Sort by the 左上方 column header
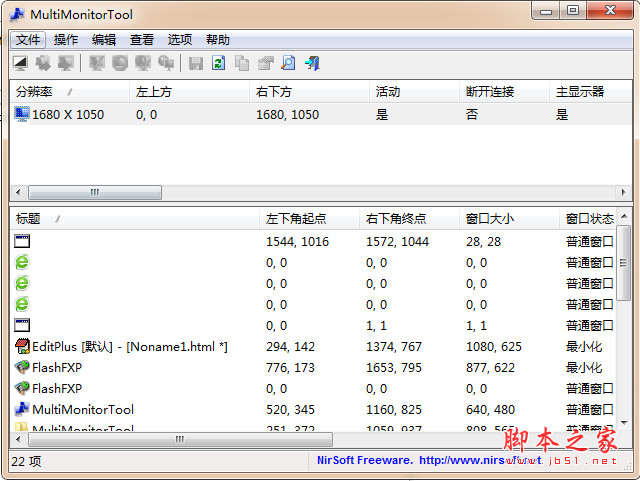The width and height of the screenshot is (640, 481). (189, 91)
